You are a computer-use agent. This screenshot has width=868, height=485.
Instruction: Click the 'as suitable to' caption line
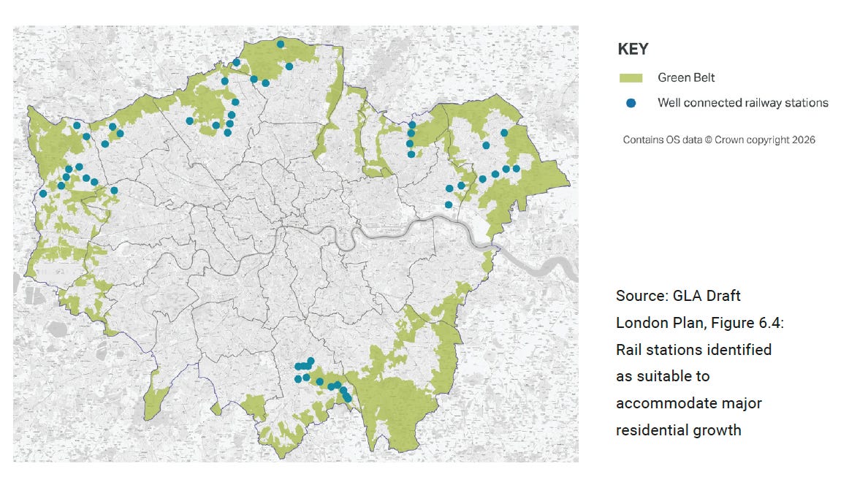tap(663, 376)
